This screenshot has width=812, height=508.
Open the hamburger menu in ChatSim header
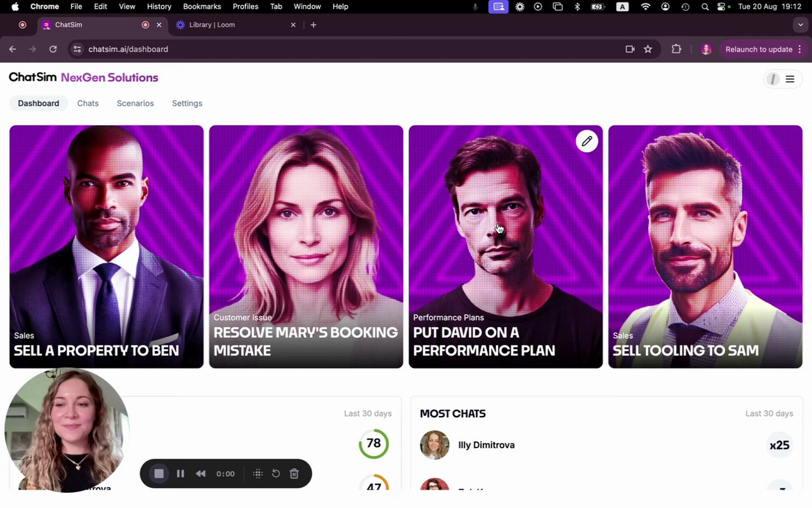790,79
